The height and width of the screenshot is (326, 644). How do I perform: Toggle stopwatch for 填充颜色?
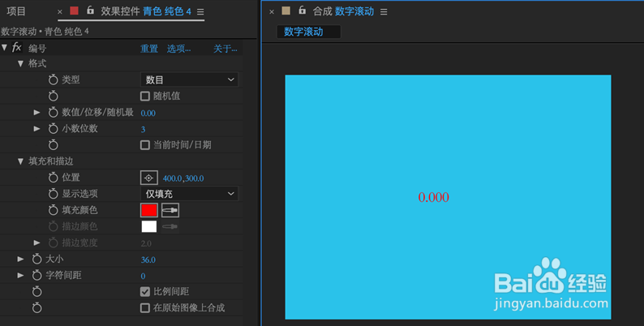click(53, 210)
